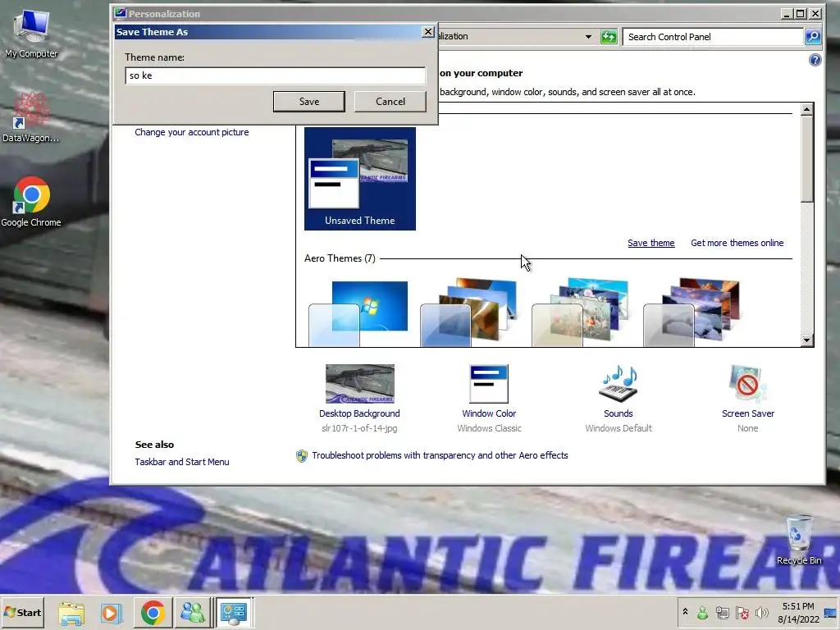Open the blue help question mark icon
The width and height of the screenshot is (840, 630).
coord(815,60)
